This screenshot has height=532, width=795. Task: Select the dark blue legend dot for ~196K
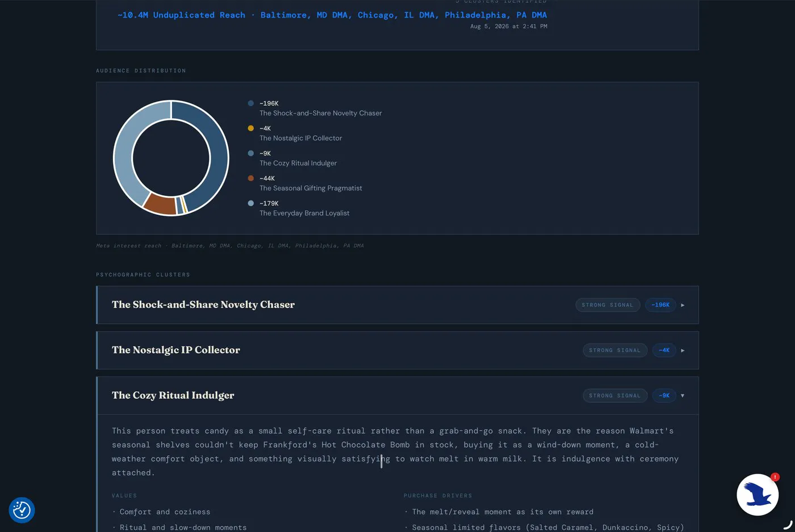pos(251,103)
